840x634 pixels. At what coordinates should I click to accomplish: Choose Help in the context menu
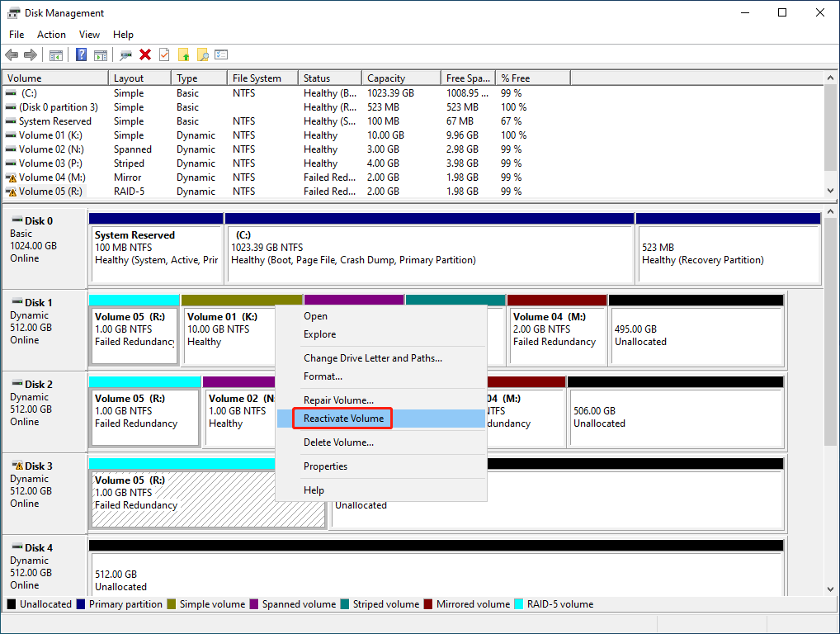tap(381, 490)
